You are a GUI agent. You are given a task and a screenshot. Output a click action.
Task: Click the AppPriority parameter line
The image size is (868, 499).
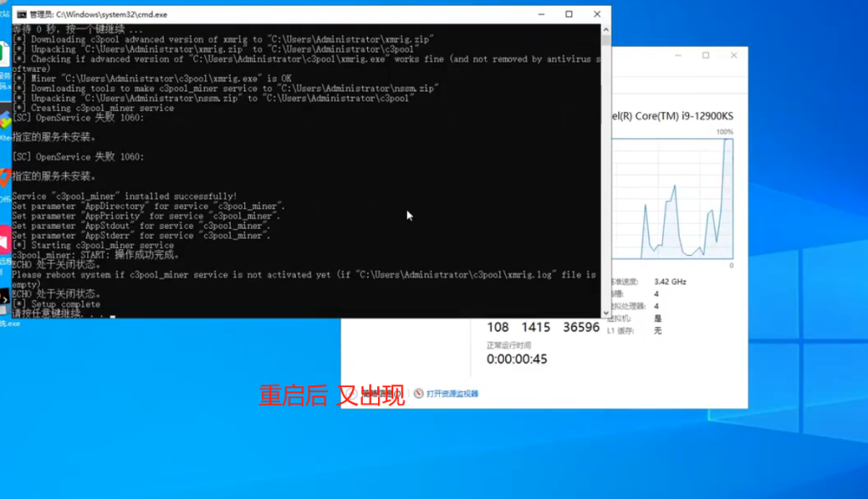[146, 216]
